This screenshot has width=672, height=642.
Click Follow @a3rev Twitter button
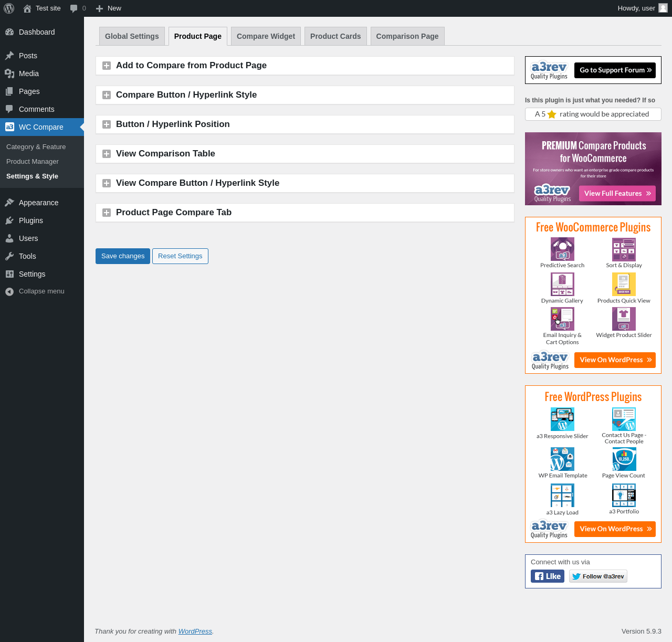coord(598,576)
